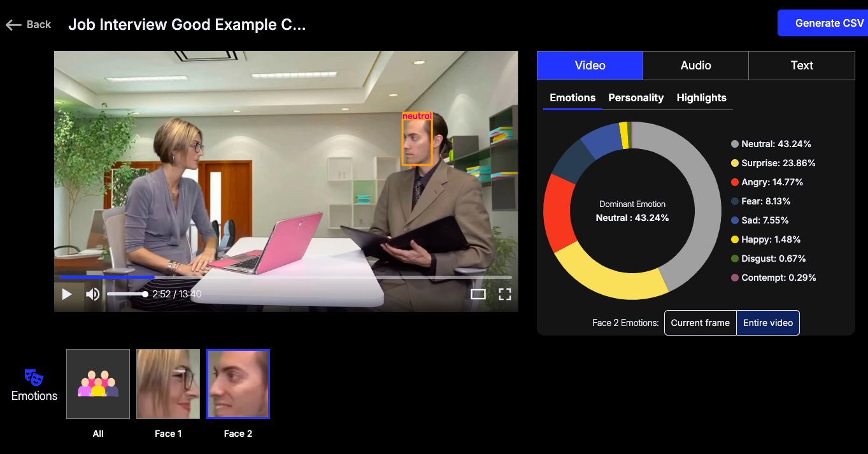
Task: Click the Neutral legend gray dot
Action: pyautogui.click(x=735, y=145)
